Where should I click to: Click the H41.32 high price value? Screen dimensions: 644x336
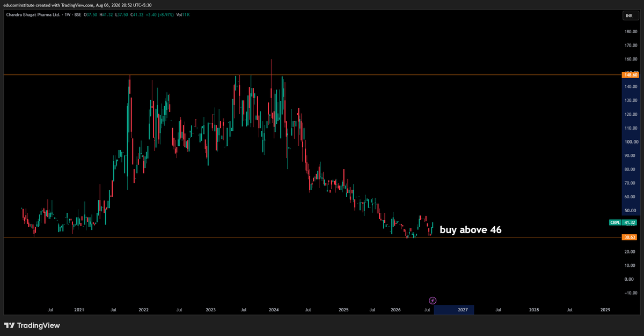point(107,14)
